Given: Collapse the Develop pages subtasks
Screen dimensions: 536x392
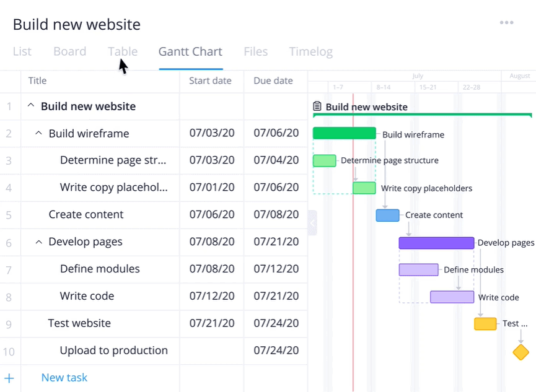Looking at the screenshot, I should pos(38,242).
